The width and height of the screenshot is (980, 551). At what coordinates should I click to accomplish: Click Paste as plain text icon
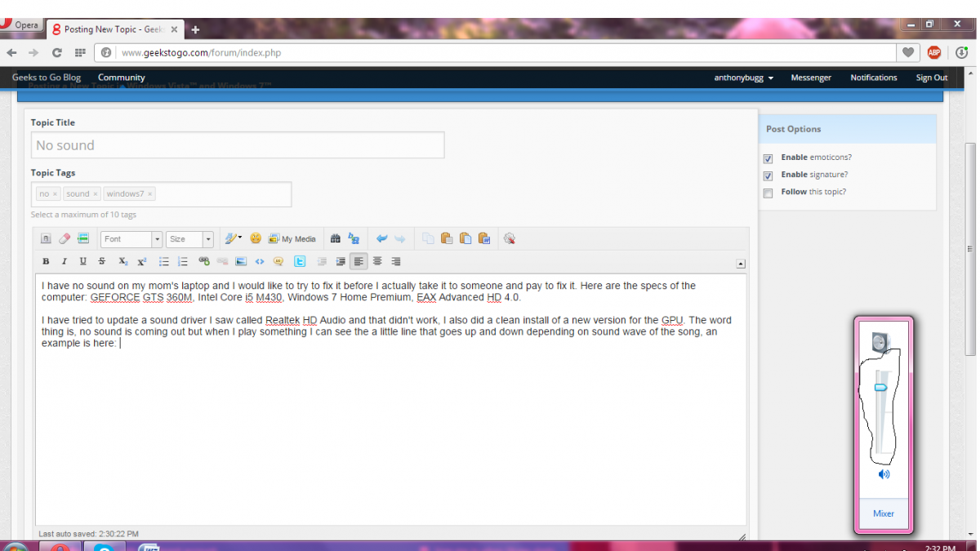465,239
